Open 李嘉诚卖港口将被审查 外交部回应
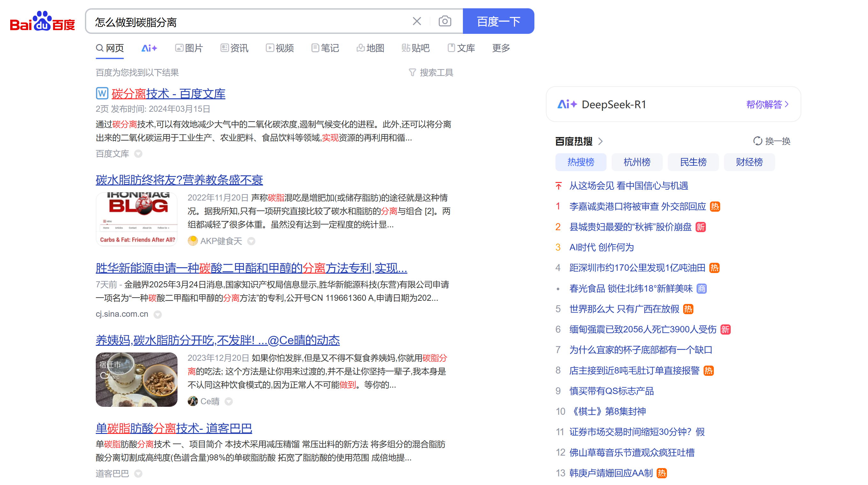Viewport: 868px width, 485px height. click(638, 206)
